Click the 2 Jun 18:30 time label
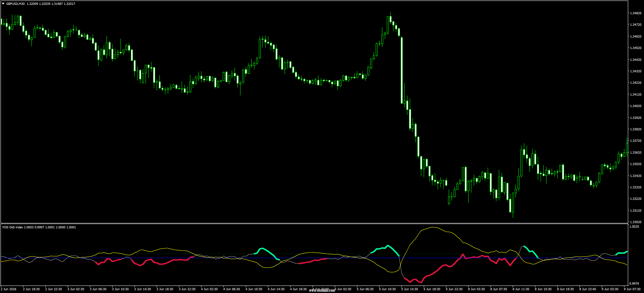This screenshot has height=293, width=644. pos(31,289)
